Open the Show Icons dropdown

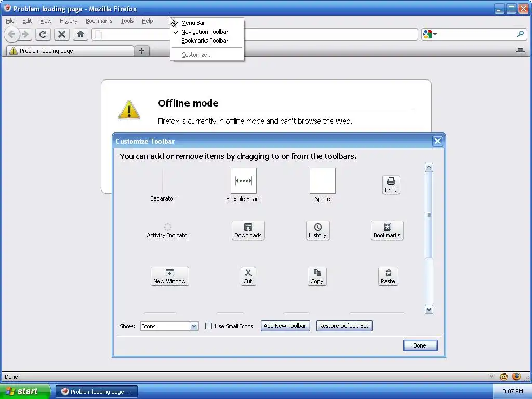tap(169, 326)
